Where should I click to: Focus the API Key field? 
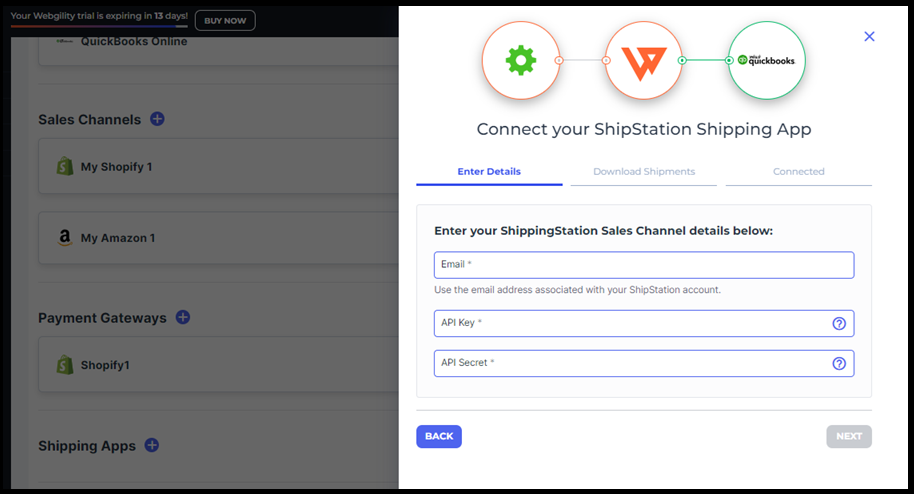[x=630, y=323]
